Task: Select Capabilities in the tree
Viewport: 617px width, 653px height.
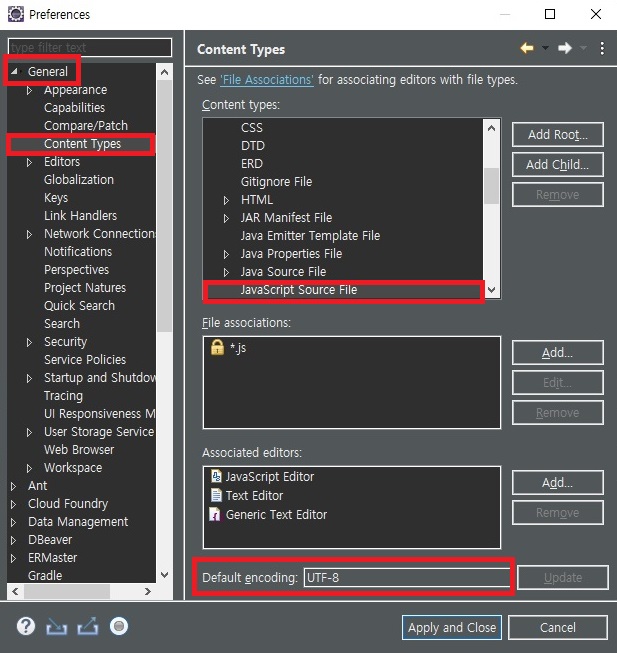Action: click(75, 107)
